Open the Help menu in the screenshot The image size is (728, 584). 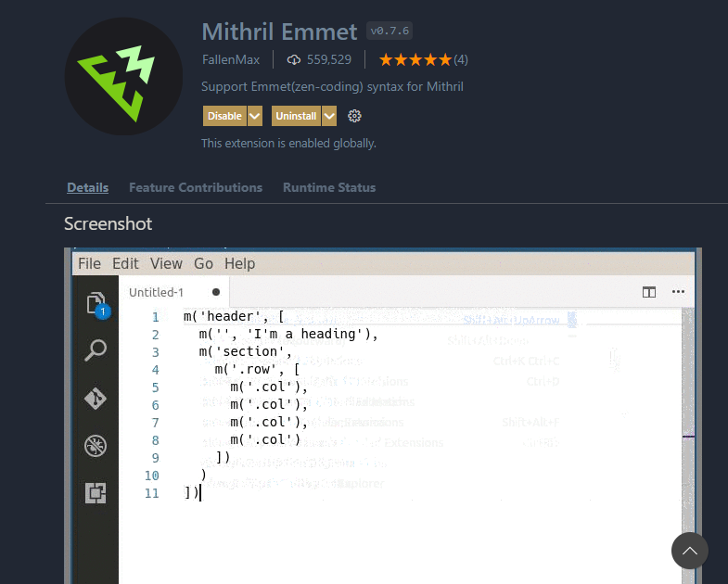239,263
